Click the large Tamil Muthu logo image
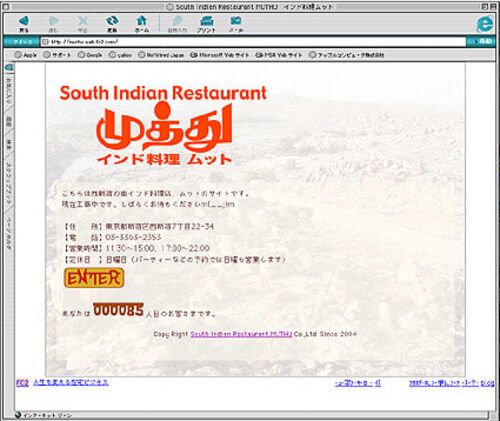This screenshot has width=500, height=421. (x=164, y=127)
